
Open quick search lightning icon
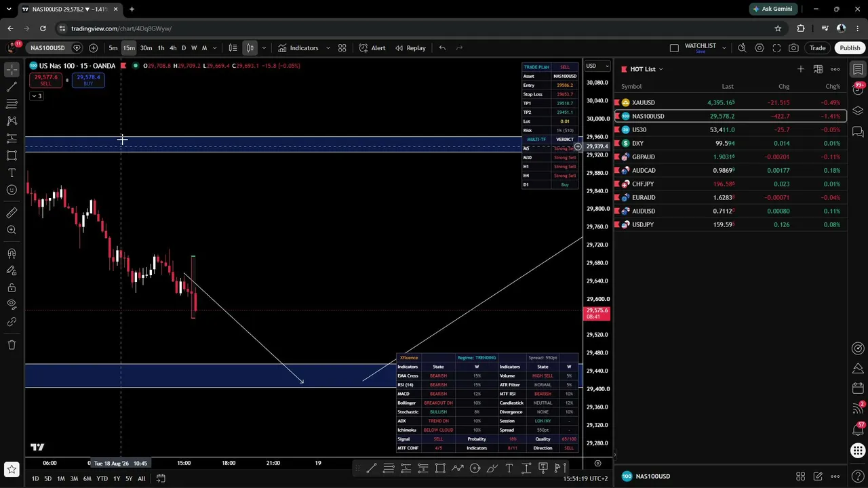click(x=742, y=48)
